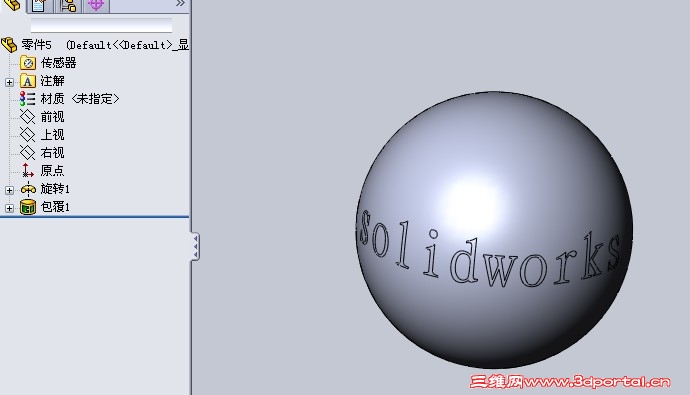
Task: Select the 旋转1 feature label
Action: tap(55, 189)
